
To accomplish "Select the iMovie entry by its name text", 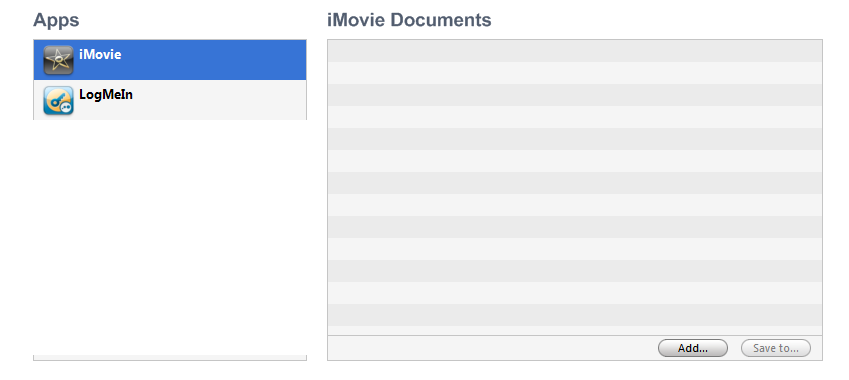I will (x=100, y=54).
